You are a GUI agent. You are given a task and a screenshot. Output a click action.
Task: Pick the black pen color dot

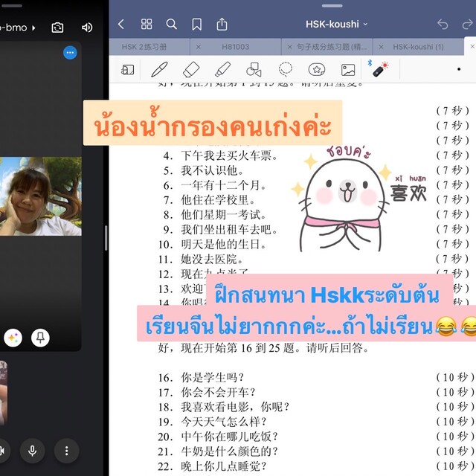point(459,69)
